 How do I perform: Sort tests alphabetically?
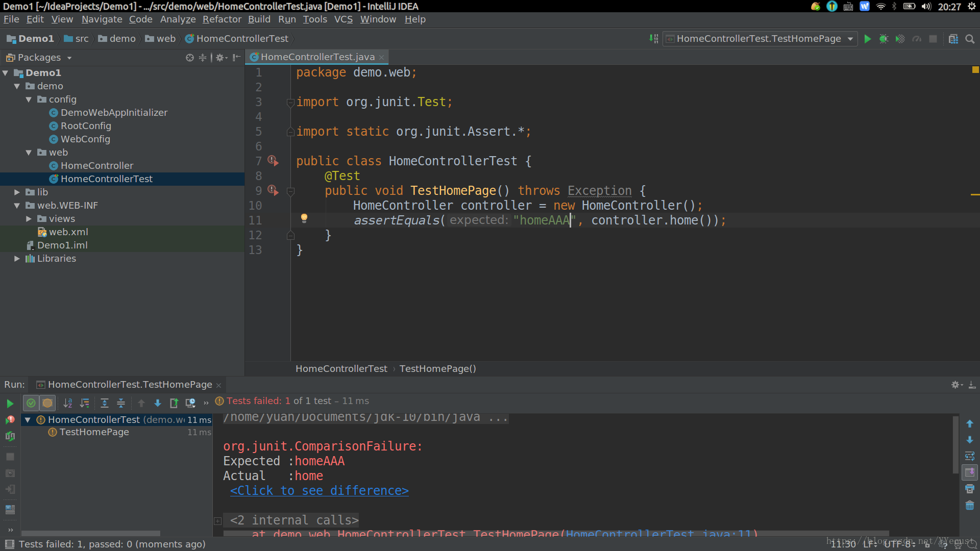[x=68, y=403]
